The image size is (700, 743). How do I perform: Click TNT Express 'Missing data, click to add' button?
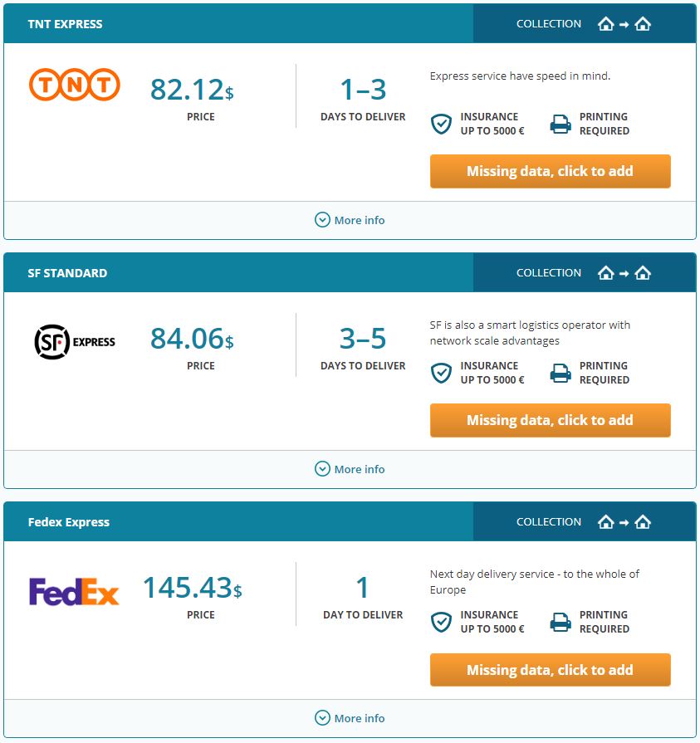tap(551, 171)
